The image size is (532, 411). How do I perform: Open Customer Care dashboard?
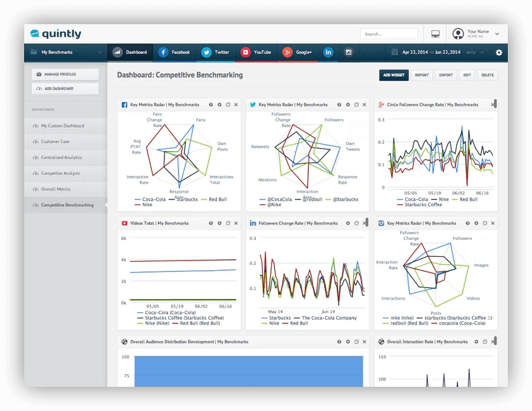[x=66, y=142]
